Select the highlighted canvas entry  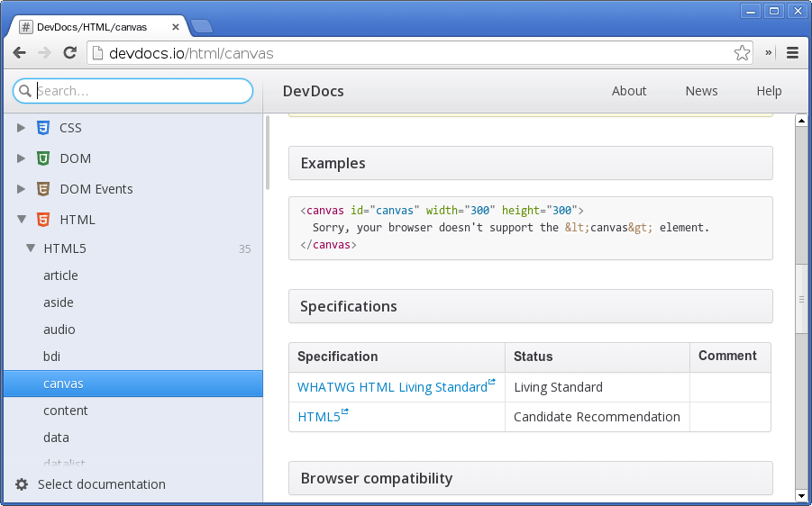133,384
